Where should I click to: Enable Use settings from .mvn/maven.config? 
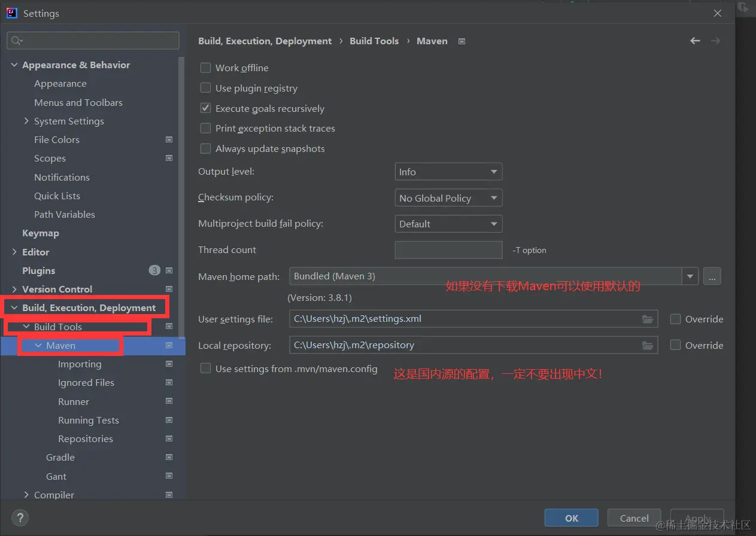(205, 368)
